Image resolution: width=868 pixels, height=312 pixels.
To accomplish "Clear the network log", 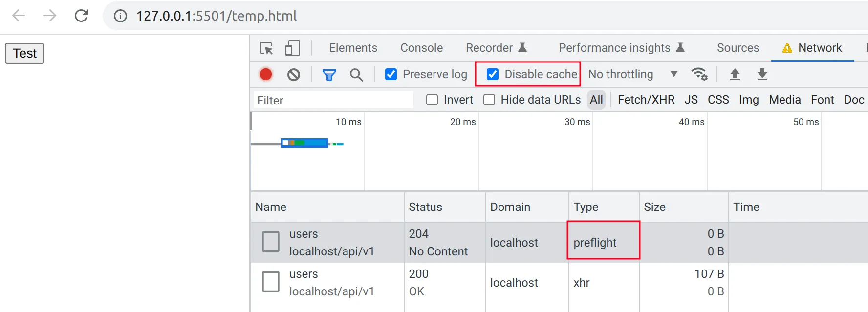I will tap(294, 74).
